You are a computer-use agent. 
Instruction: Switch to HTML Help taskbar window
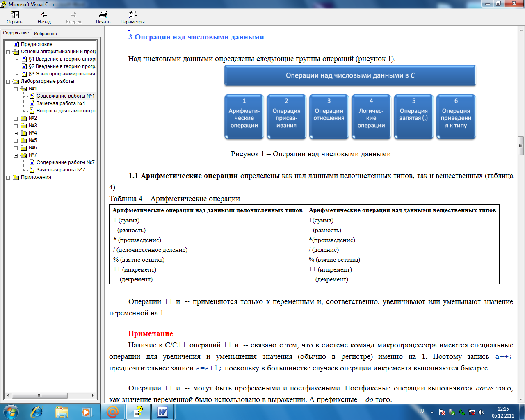pyautogui.click(x=138, y=411)
